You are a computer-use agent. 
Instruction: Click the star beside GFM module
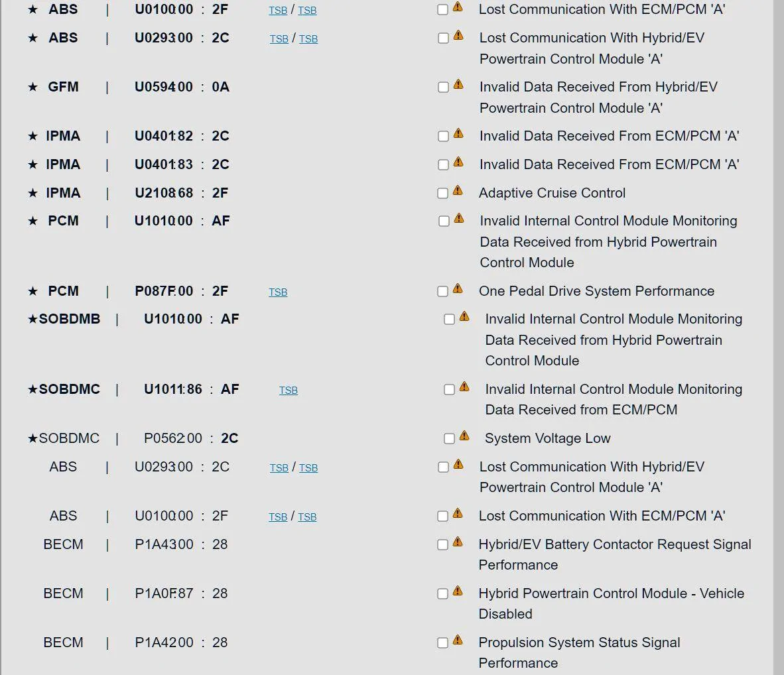[x=33, y=87]
